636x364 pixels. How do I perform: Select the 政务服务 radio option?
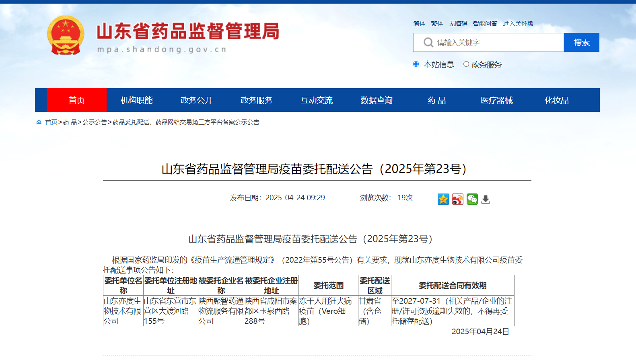pos(466,64)
